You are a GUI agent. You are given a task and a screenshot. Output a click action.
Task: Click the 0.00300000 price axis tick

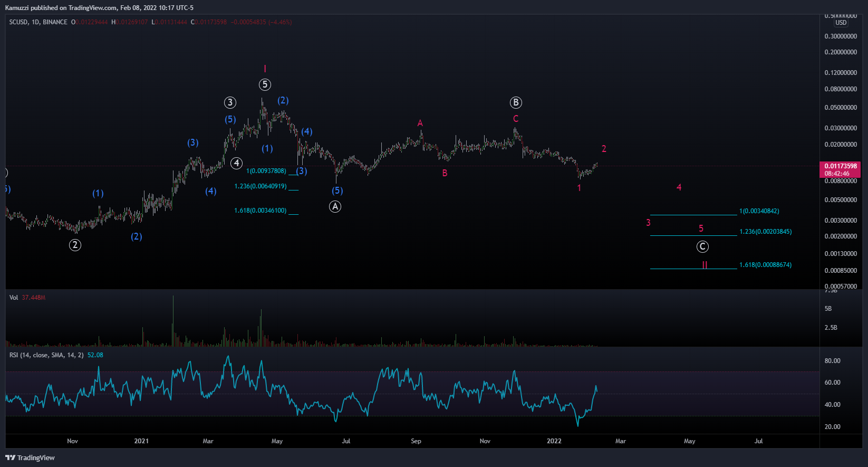pyautogui.click(x=841, y=221)
